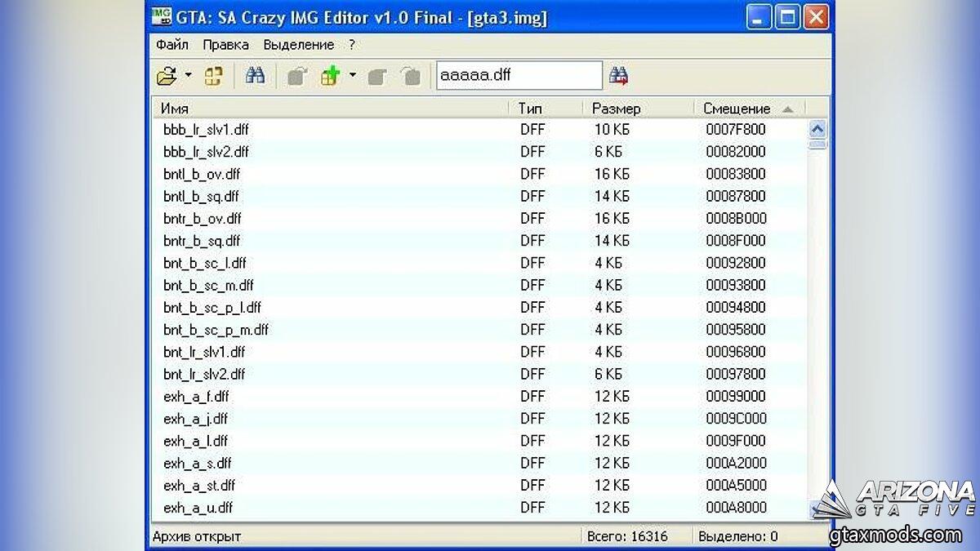
Task: Click the scrollbar up arrow
Action: pyautogui.click(x=817, y=129)
